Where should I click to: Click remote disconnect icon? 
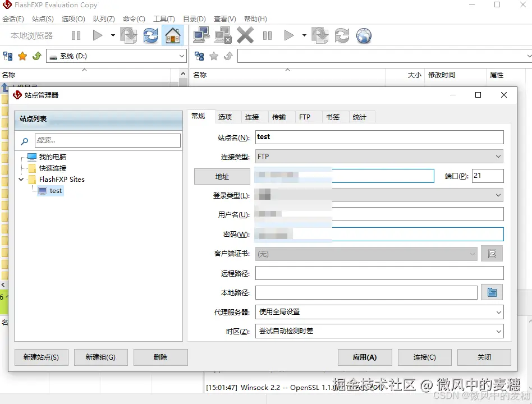(x=223, y=35)
